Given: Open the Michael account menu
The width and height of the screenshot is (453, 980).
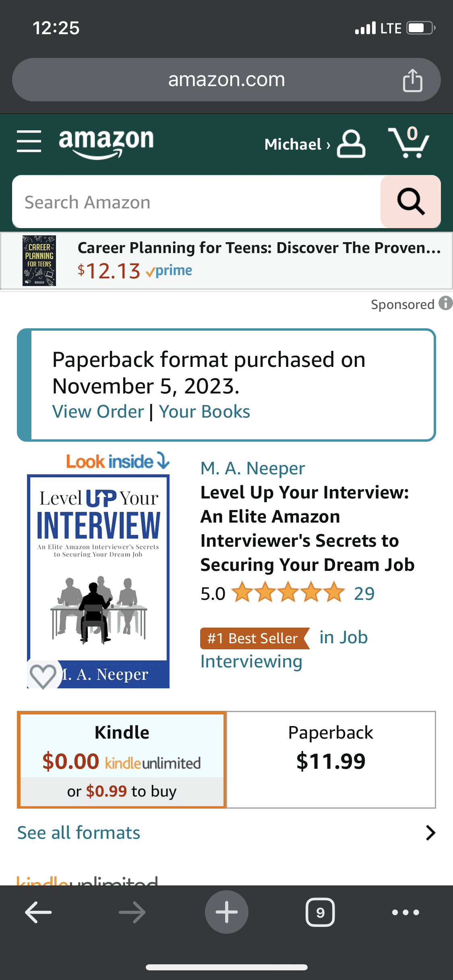Looking at the screenshot, I should (297, 144).
